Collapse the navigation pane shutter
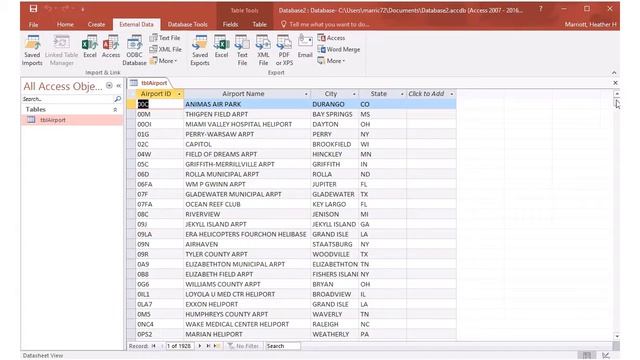This screenshot has width=640, height=360. tap(119, 85)
